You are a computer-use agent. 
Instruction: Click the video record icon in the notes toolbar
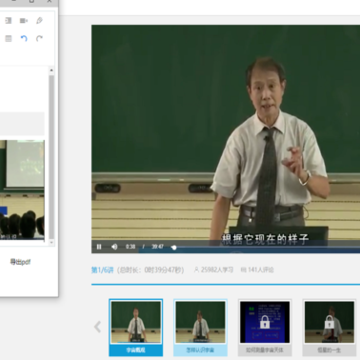pos(24,21)
